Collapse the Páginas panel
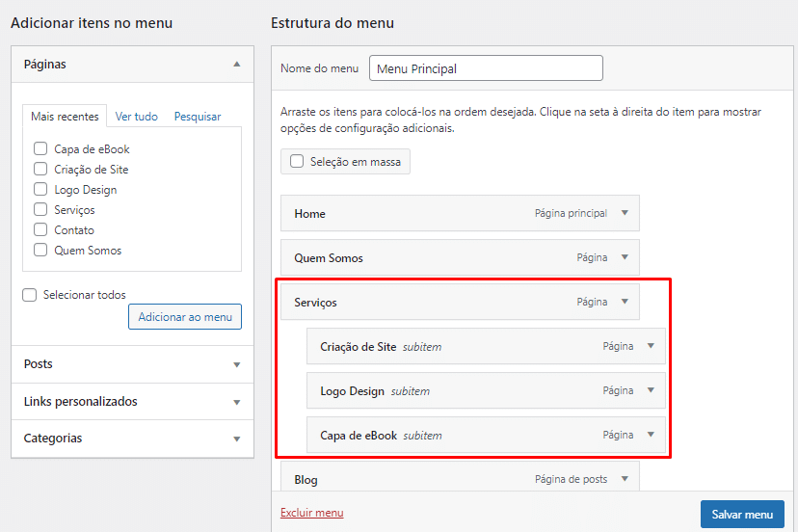The height and width of the screenshot is (532, 798). [x=236, y=64]
